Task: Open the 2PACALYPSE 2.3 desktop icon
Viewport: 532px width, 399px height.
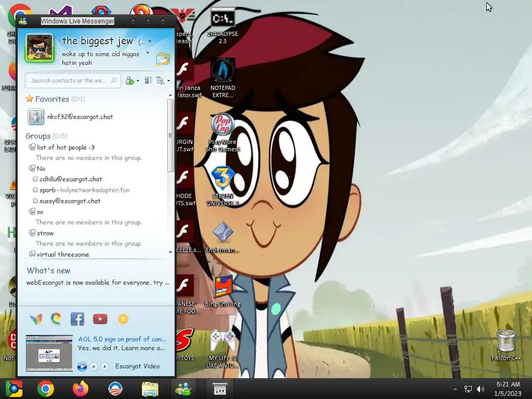Action: (222, 26)
